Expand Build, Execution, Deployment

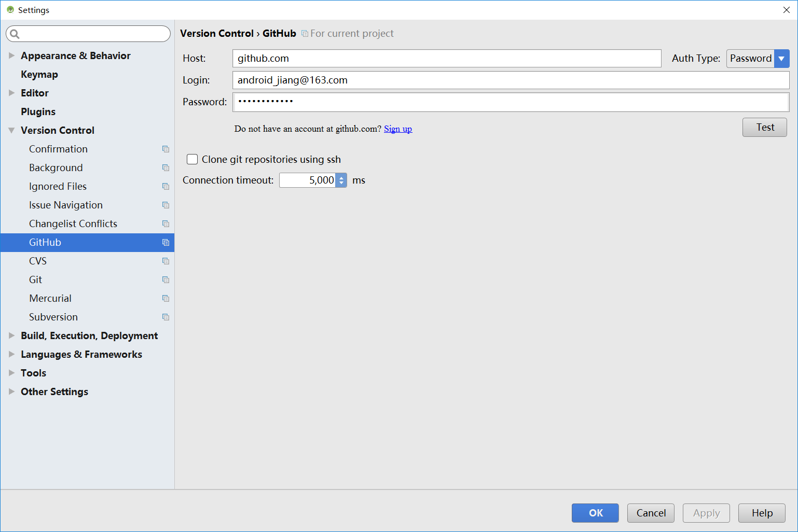(x=11, y=335)
